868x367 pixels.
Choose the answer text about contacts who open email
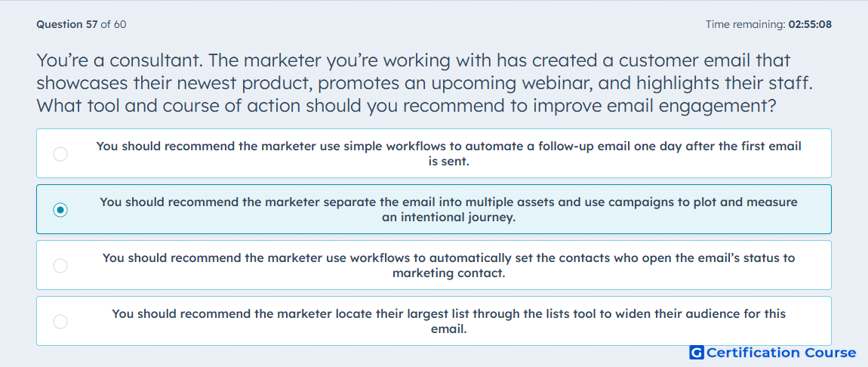point(449,266)
